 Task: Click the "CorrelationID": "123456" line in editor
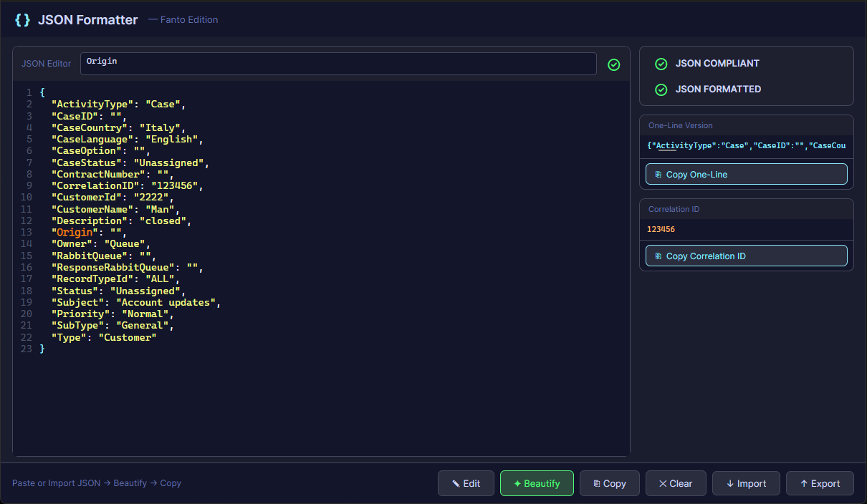point(128,186)
